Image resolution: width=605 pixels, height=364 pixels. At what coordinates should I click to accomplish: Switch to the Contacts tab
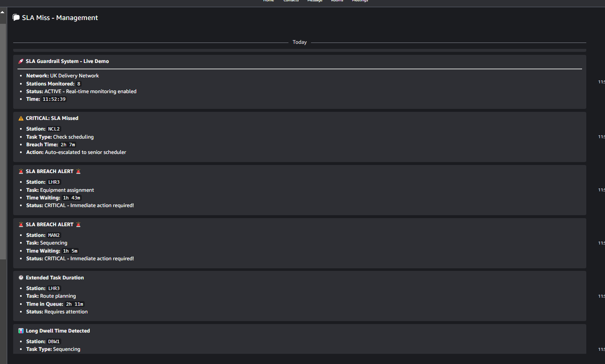[291, 1]
